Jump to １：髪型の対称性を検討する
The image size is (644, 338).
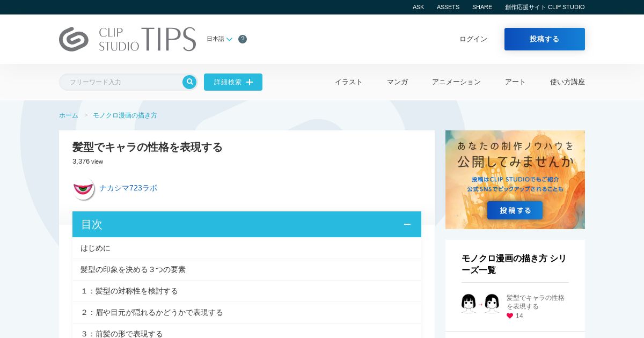pyautogui.click(x=247, y=291)
